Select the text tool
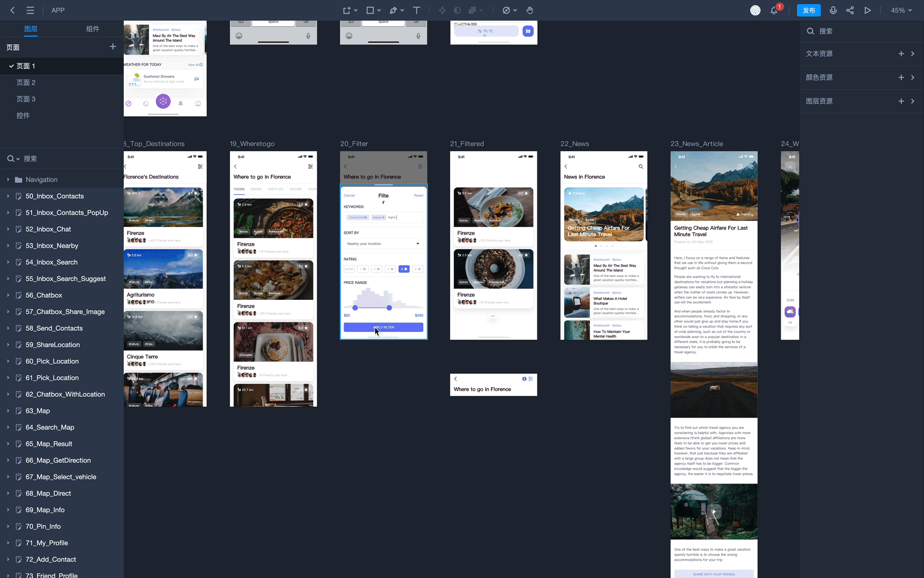Screen dimensions: 924x578 click(x=417, y=10)
